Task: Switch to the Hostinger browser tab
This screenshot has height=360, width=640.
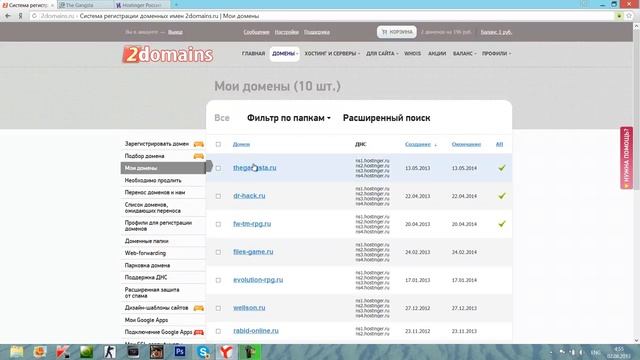Action: pyautogui.click(x=141, y=5)
